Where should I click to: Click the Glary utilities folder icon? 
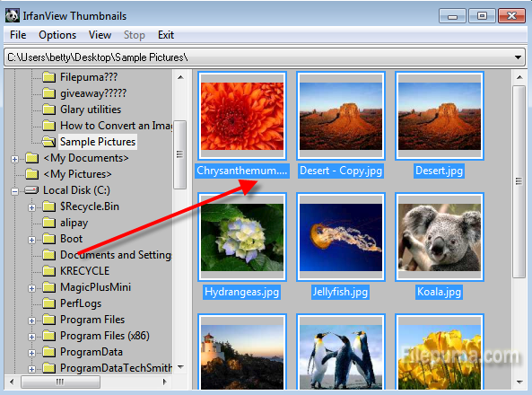click(48, 110)
